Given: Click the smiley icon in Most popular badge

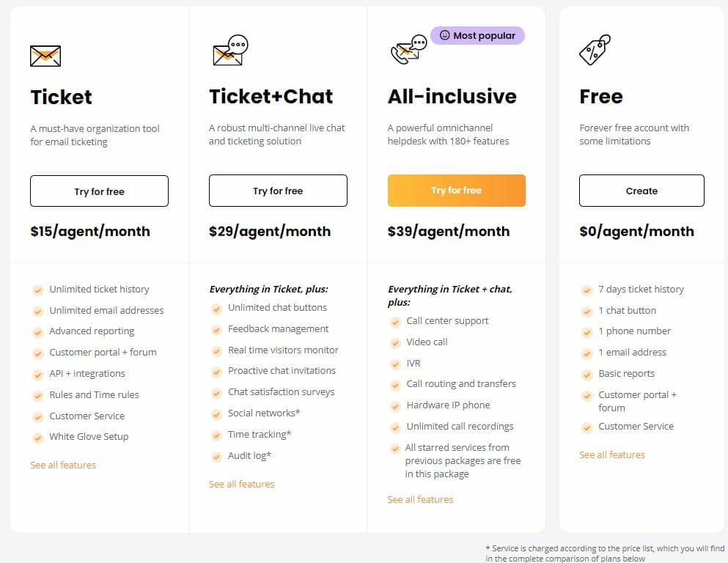Looking at the screenshot, I should pyautogui.click(x=446, y=34).
